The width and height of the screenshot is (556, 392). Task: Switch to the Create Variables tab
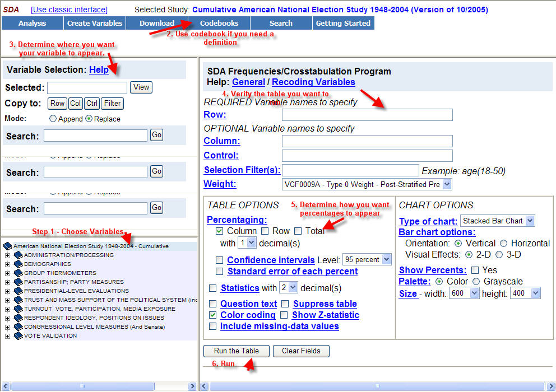point(95,23)
